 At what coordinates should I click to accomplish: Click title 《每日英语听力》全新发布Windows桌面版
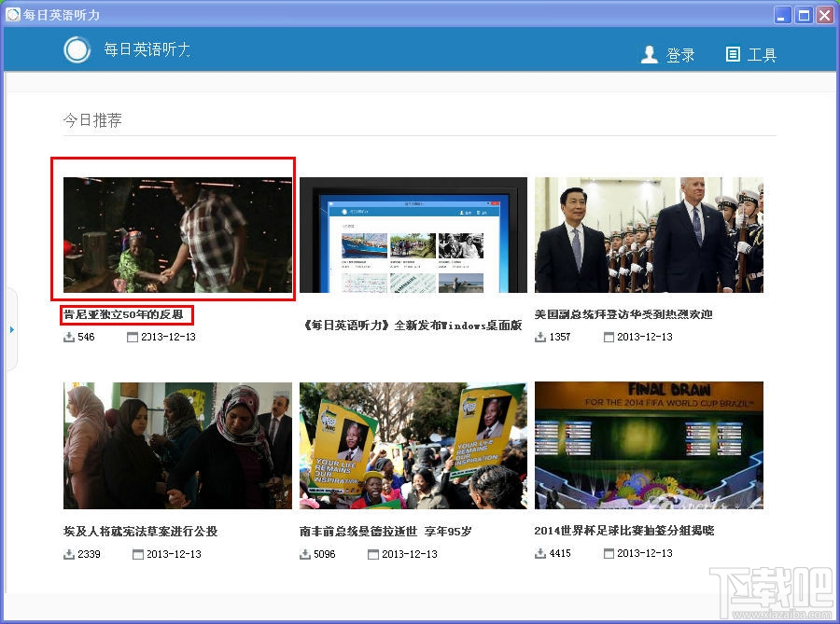[x=412, y=326]
